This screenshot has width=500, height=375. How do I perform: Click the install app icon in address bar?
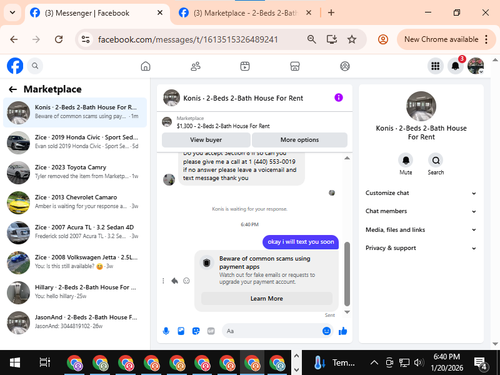(x=332, y=40)
